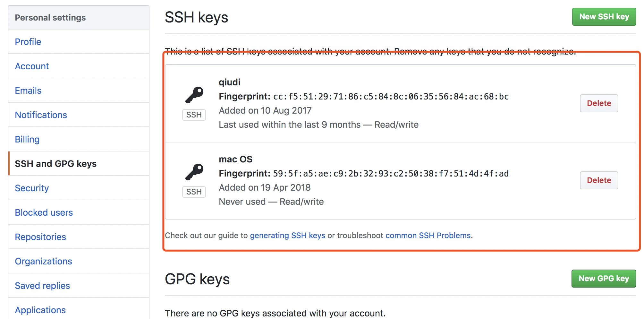Go to Profile settings
This screenshot has height=319, width=644.
pos(79,42)
